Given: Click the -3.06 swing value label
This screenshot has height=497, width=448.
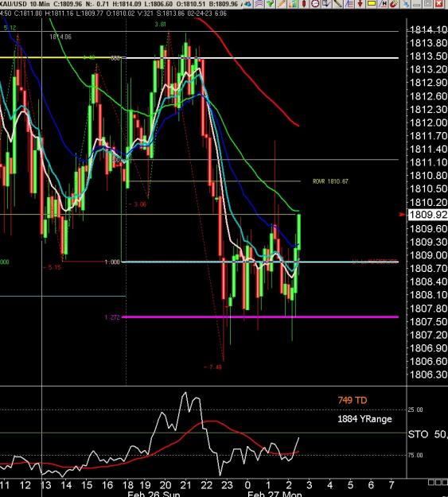Looking at the screenshot, I should coord(138,204).
